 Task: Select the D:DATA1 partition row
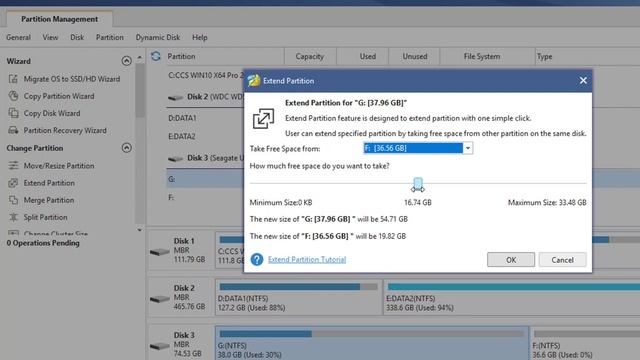pos(205,118)
